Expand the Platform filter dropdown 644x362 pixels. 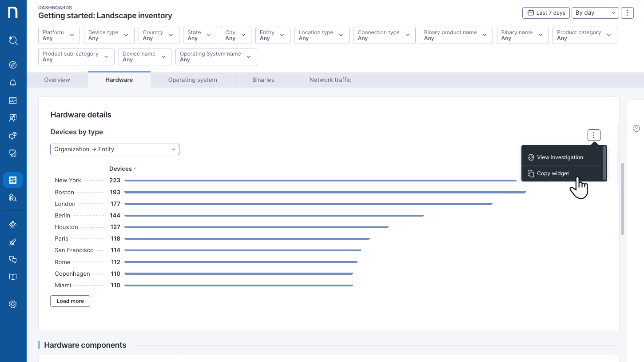coord(60,35)
